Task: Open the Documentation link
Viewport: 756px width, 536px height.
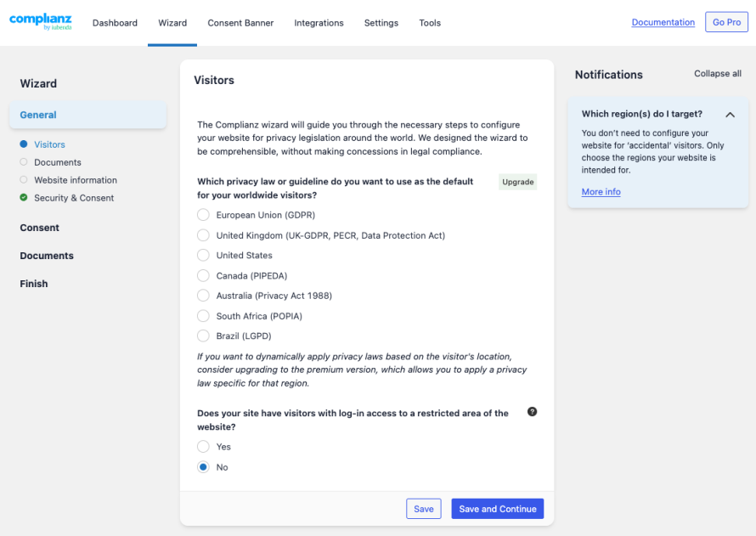Action: pyautogui.click(x=663, y=21)
